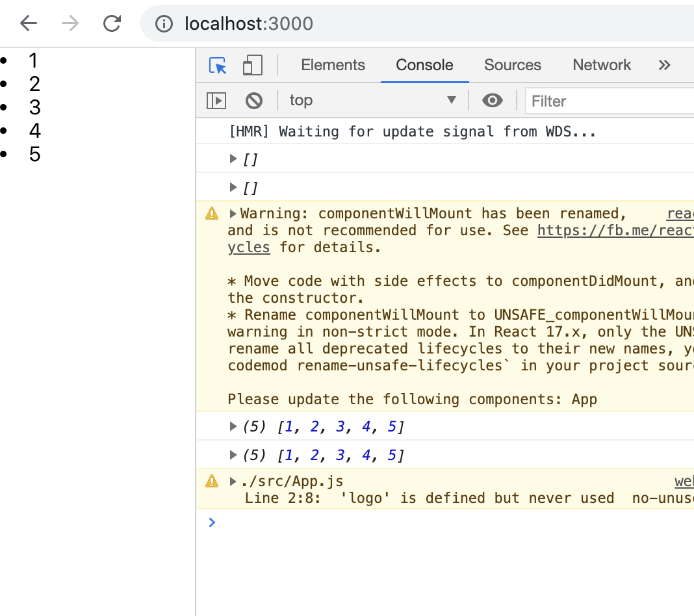The width and height of the screenshot is (694, 616).
Task: Select the Console tab
Action: click(x=424, y=65)
